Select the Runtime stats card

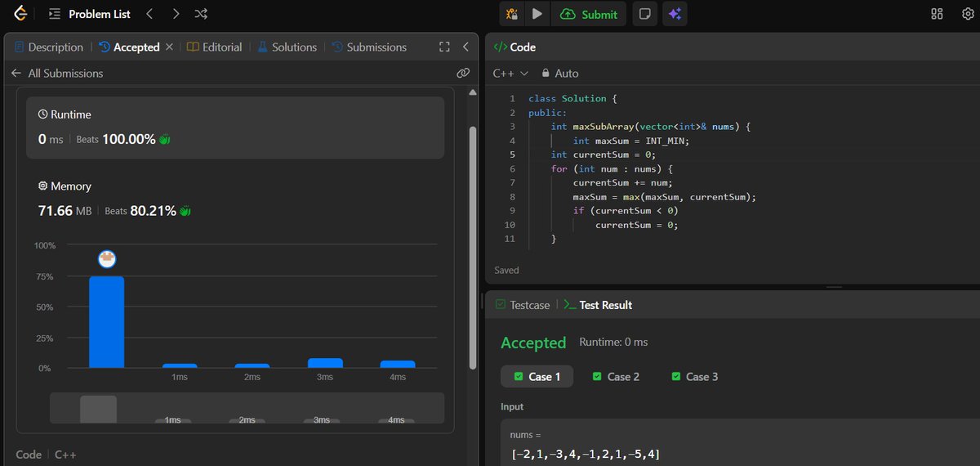[235, 128]
